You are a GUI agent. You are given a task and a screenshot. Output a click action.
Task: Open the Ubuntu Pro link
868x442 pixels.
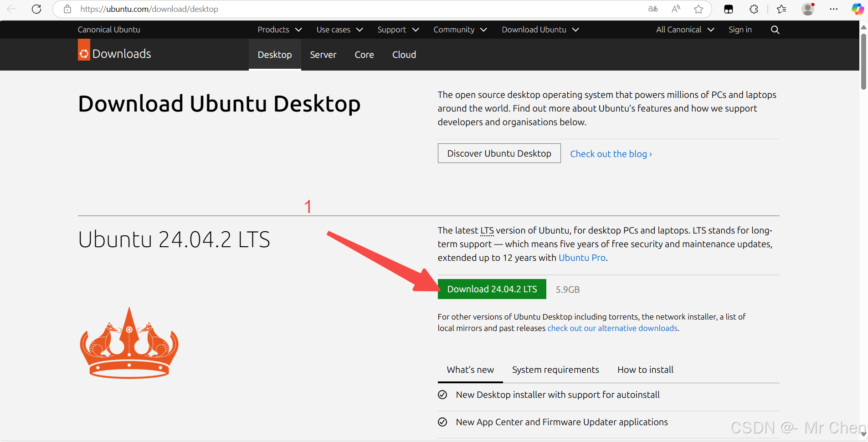[x=582, y=258]
